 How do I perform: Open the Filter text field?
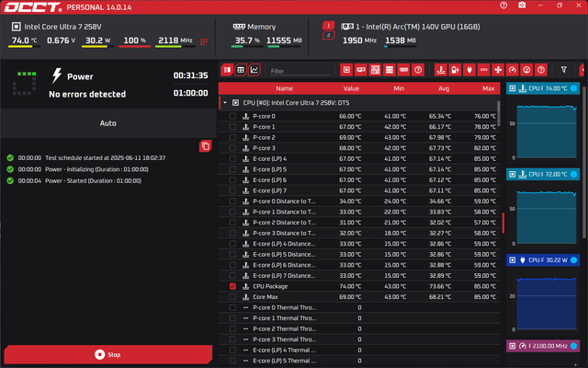click(x=300, y=71)
